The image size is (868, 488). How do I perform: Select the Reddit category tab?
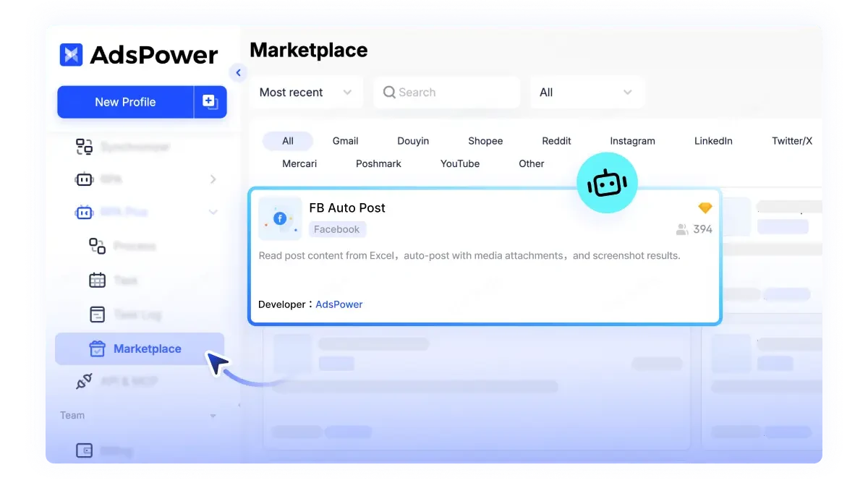click(557, 141)
